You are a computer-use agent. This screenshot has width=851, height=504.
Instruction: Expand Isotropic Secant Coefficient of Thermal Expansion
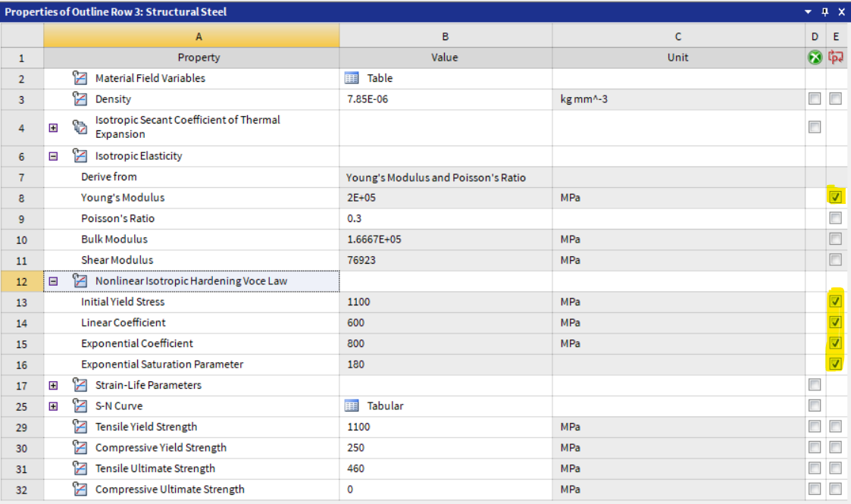pos(52,127)
